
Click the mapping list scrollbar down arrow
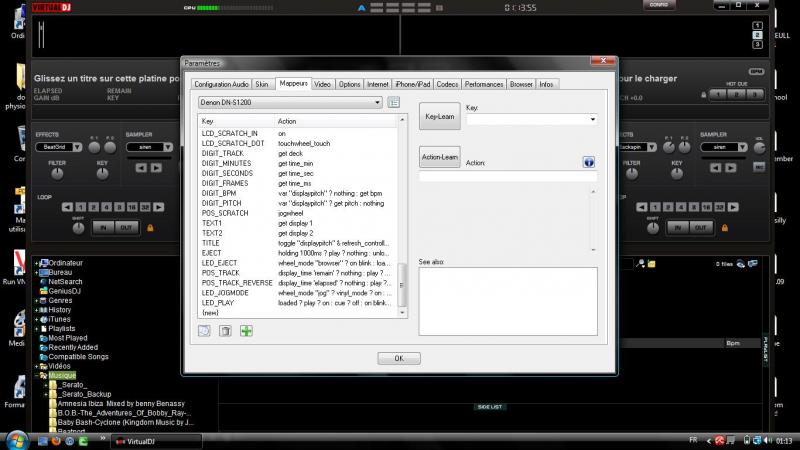pos(402,312)
